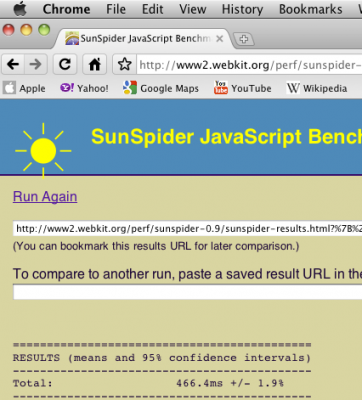Bookmark this page with the star
Screen dimensions: 362x400
coord(125,64)
